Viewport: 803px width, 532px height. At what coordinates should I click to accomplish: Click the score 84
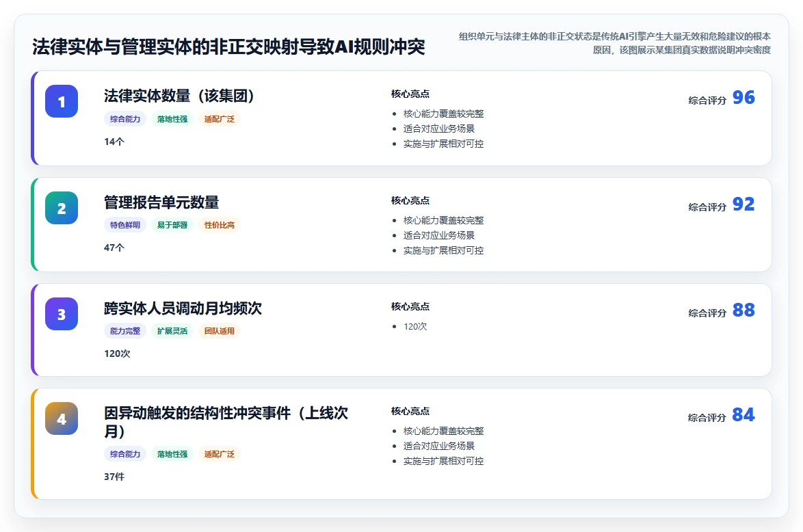[x=743, y=414]
